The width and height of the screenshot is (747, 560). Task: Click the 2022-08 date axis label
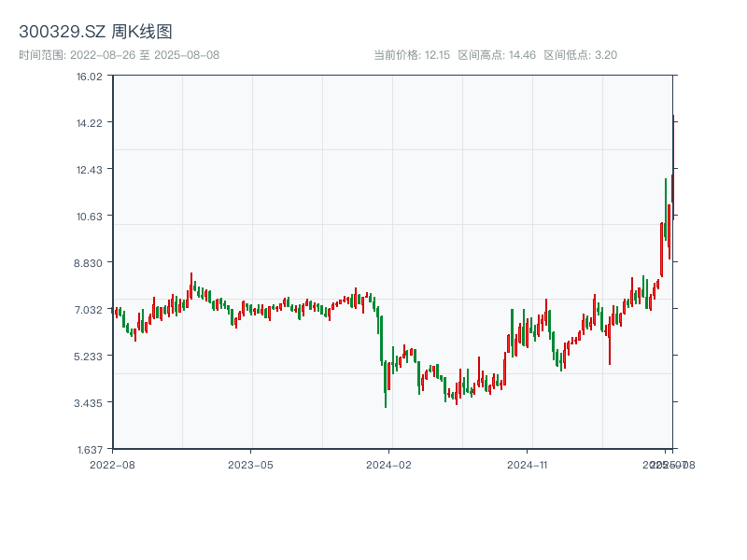coord(112,464)
